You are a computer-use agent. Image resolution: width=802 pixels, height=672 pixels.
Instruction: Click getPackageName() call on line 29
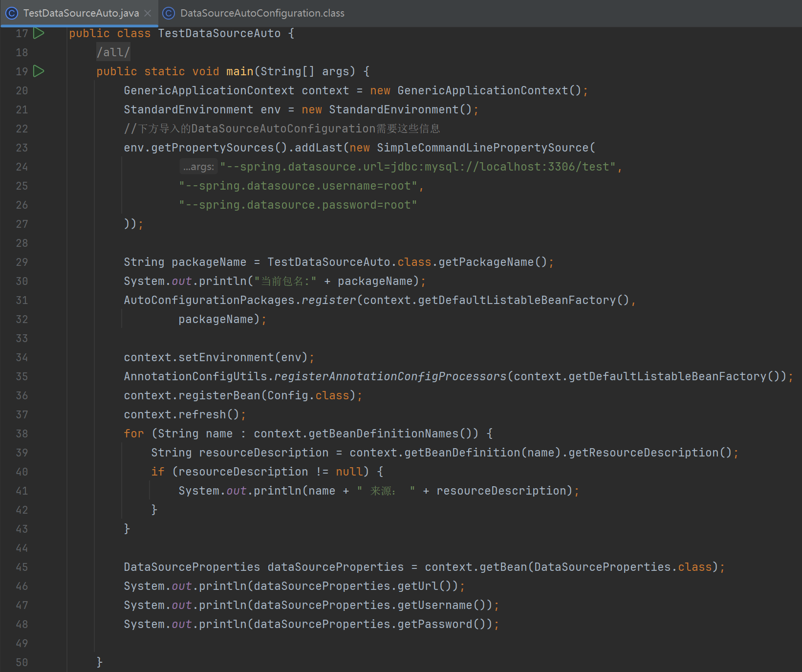pos(493,262)
